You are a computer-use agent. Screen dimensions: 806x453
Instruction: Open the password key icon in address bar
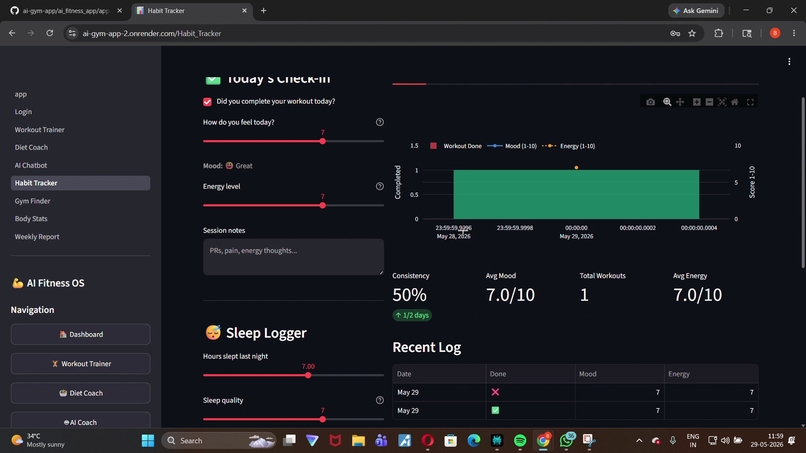point(675,33)
